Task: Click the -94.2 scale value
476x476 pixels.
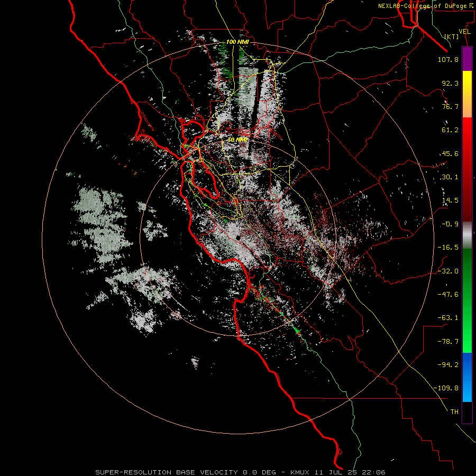Action: coord(448,365)
